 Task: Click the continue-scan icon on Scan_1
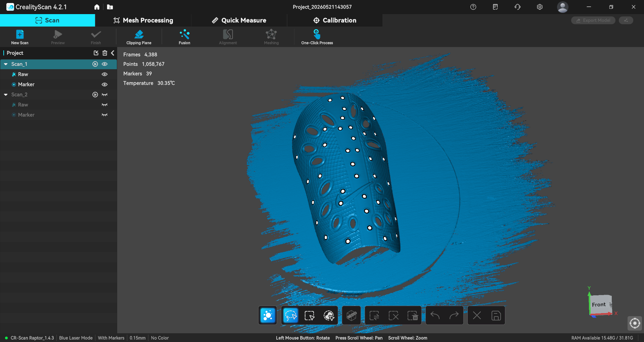(95, 64)
